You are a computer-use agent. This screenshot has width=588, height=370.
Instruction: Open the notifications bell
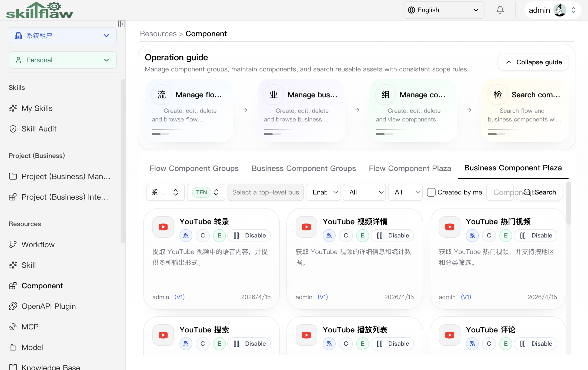[500, 10]
